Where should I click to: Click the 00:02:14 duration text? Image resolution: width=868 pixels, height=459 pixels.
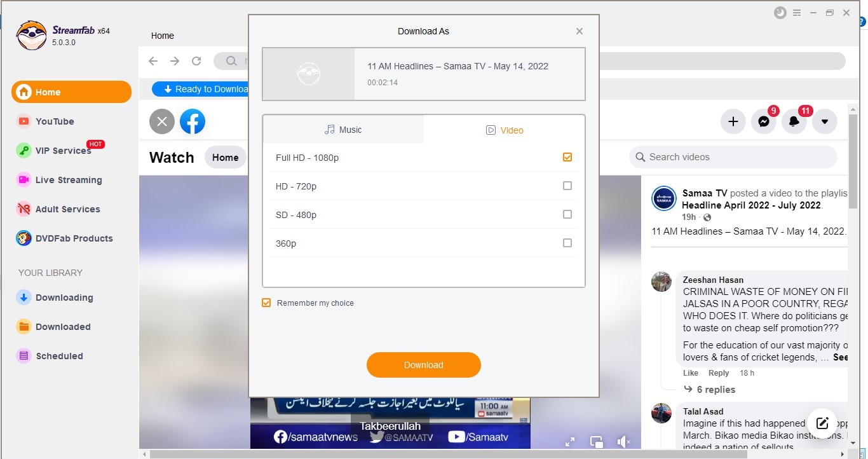click(x=383, y=83)
